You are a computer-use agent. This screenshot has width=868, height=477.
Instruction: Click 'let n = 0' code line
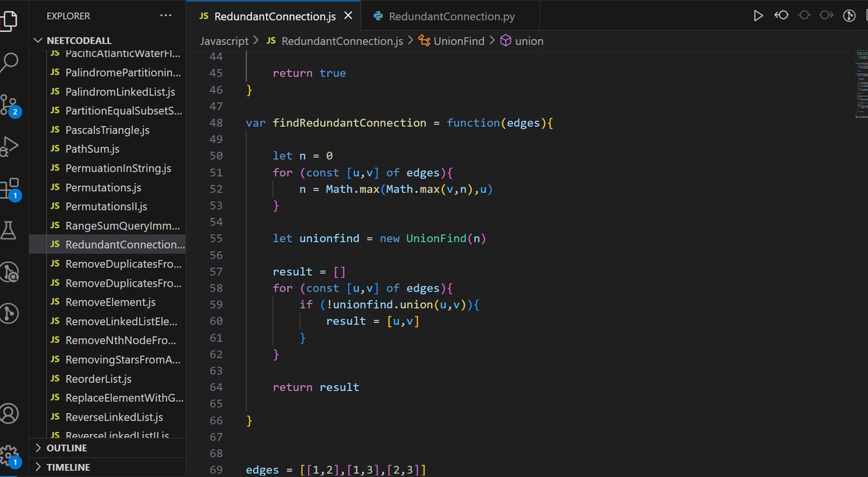pyautogui.click(x=302, y=156)
